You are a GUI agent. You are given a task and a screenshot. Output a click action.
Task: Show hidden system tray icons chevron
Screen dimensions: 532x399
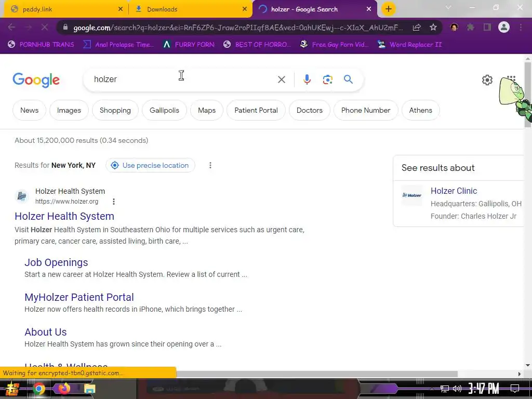(x=432, y=389)
